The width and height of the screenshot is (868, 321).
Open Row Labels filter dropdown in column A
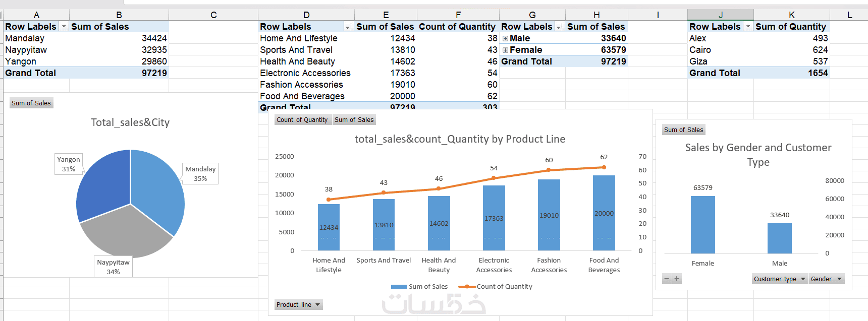point(64,26)
